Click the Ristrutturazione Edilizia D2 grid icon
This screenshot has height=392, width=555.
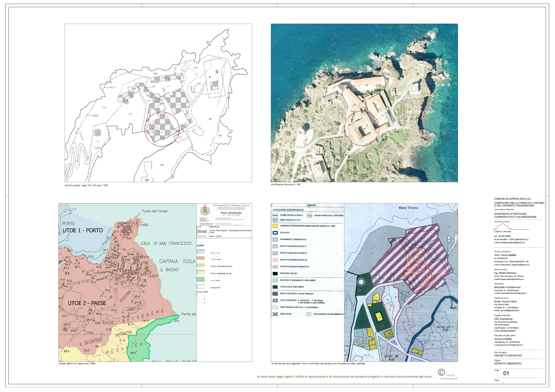tap(275, 253)
